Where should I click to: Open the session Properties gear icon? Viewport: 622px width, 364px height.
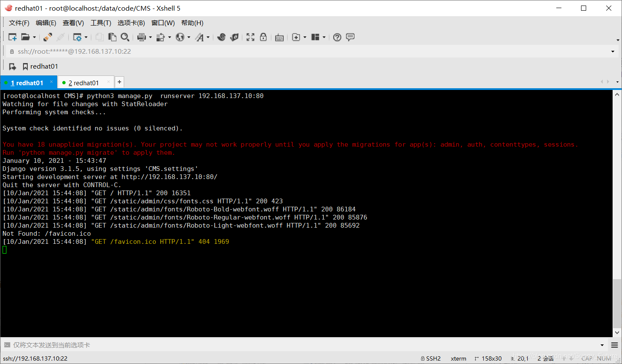77,37
